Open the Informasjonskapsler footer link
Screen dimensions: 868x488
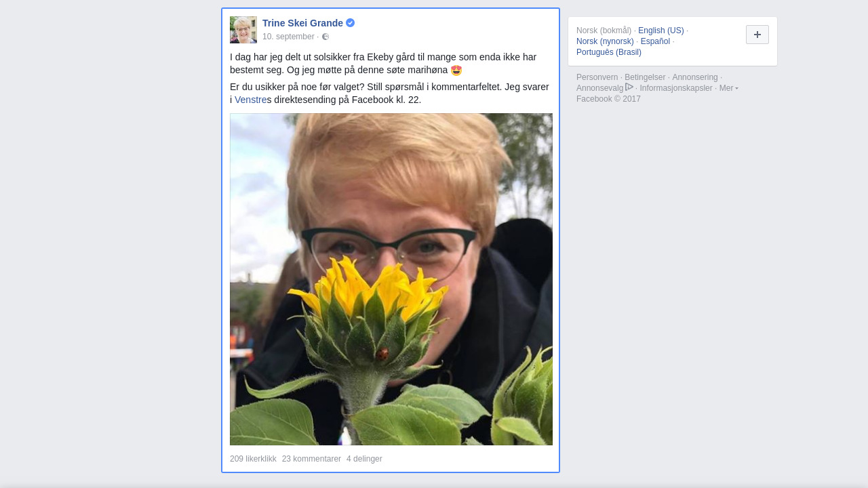point(676,88)
